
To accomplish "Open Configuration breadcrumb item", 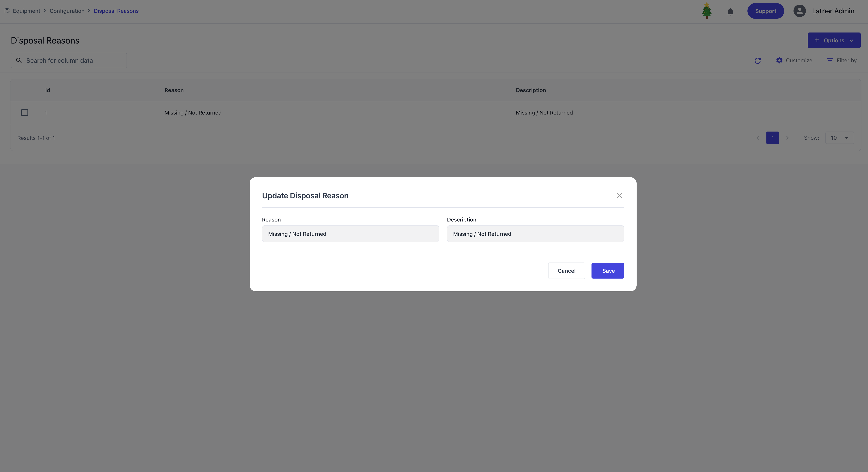I will coord(67,11).
